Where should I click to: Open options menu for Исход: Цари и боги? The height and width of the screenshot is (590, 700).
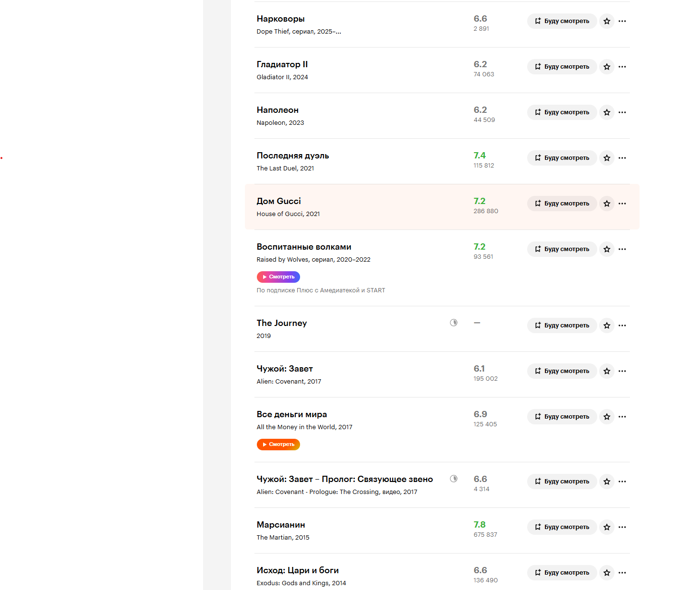[x=622, y=573]
